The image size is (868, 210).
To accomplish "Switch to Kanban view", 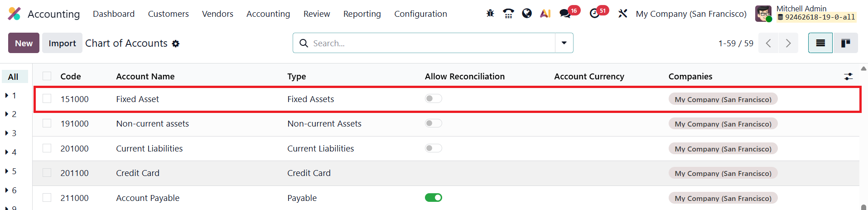I will 845,43.
